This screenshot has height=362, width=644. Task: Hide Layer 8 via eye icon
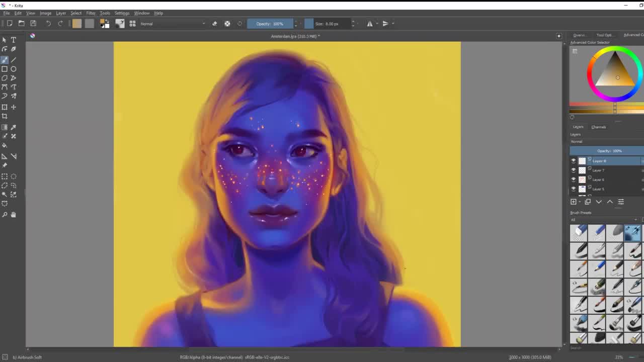click(573, 161)
